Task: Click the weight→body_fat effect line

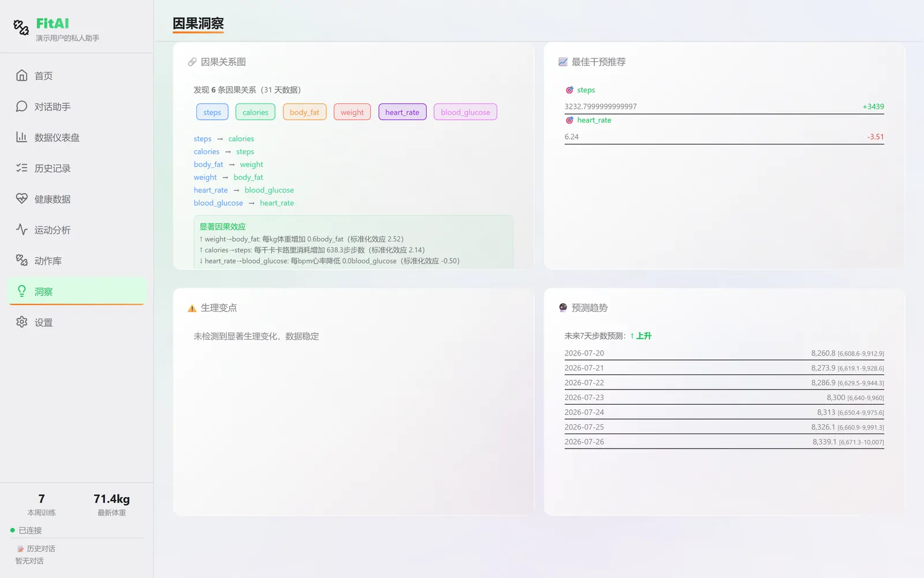Action: [301, 239]
